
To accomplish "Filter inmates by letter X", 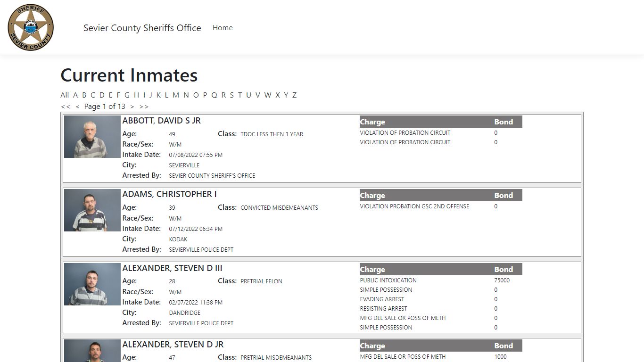I will click(x=278, y=95).
